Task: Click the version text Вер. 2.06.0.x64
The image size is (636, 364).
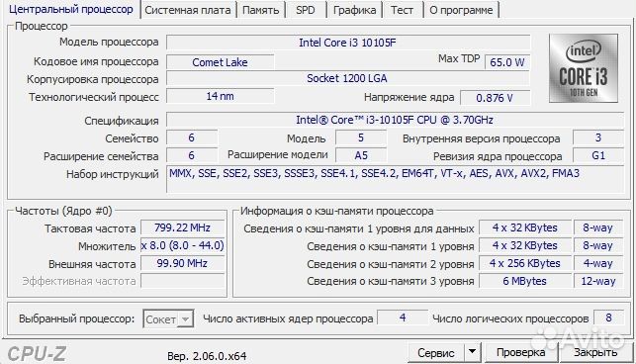Action: point(207,356)
